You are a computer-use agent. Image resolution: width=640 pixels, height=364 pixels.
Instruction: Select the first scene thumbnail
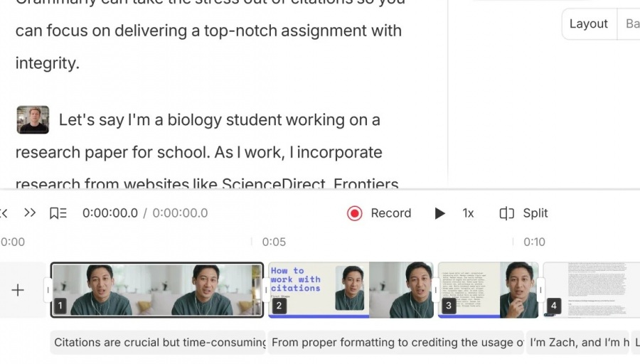pyautogui.click(x=156, y=289)
